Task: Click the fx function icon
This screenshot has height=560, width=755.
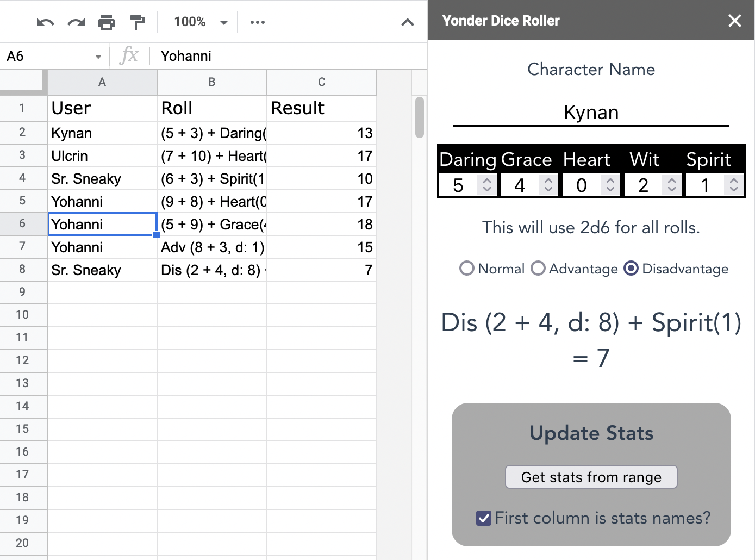Action: coord(129,55)
